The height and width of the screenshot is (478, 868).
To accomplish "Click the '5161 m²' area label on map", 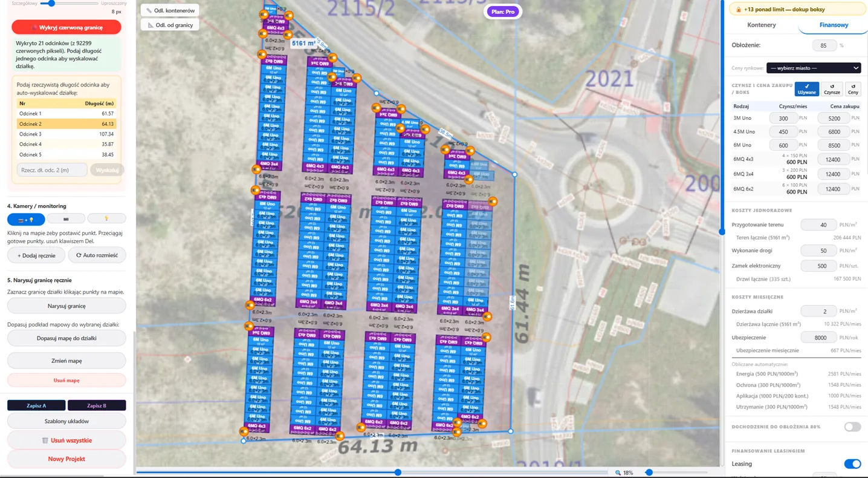I will tap(304, 44).
